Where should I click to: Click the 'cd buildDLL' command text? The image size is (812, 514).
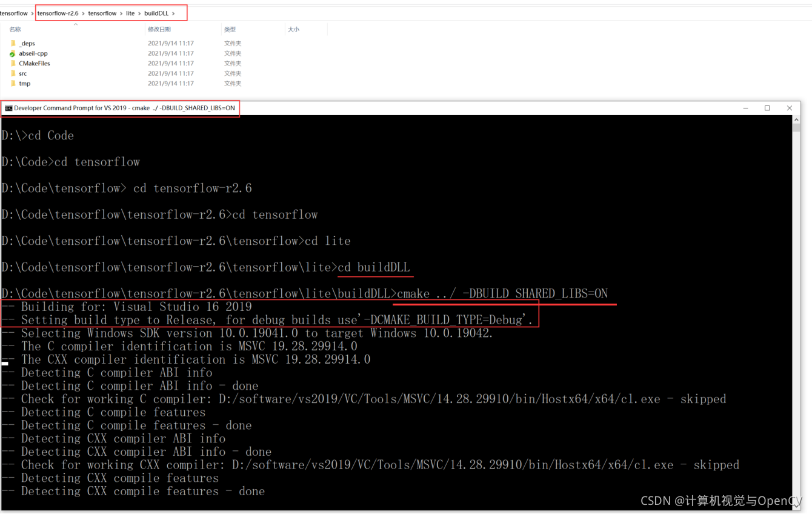(x=374, y=267)
